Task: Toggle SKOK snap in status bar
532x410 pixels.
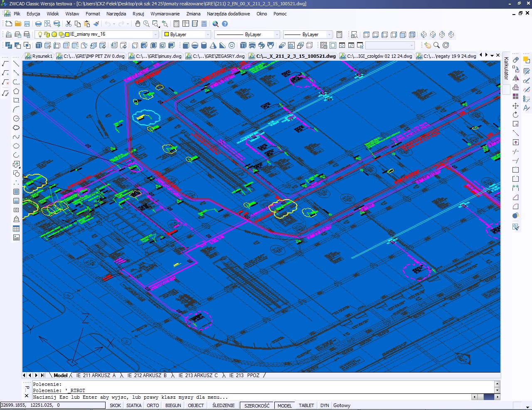Action: pos(115,405)
